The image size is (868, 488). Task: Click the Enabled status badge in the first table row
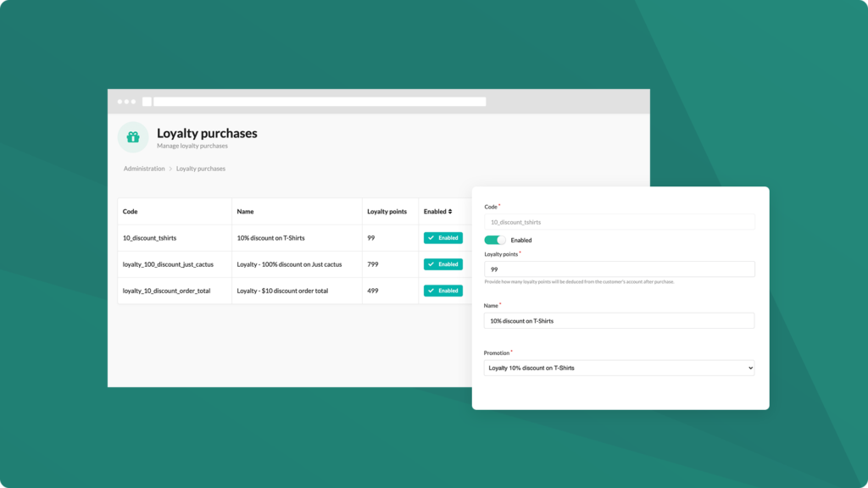[x=443, y=238]
